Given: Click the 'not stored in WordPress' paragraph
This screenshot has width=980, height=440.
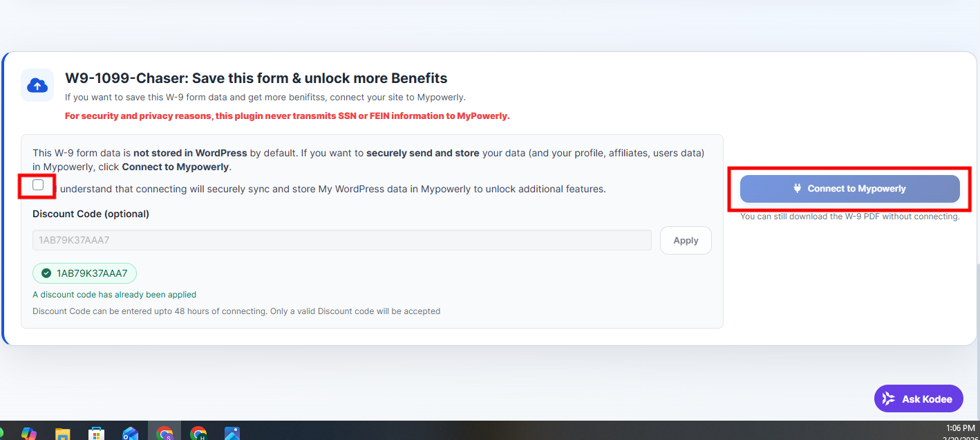Looking at the screenshot, I should click(368, 160).
